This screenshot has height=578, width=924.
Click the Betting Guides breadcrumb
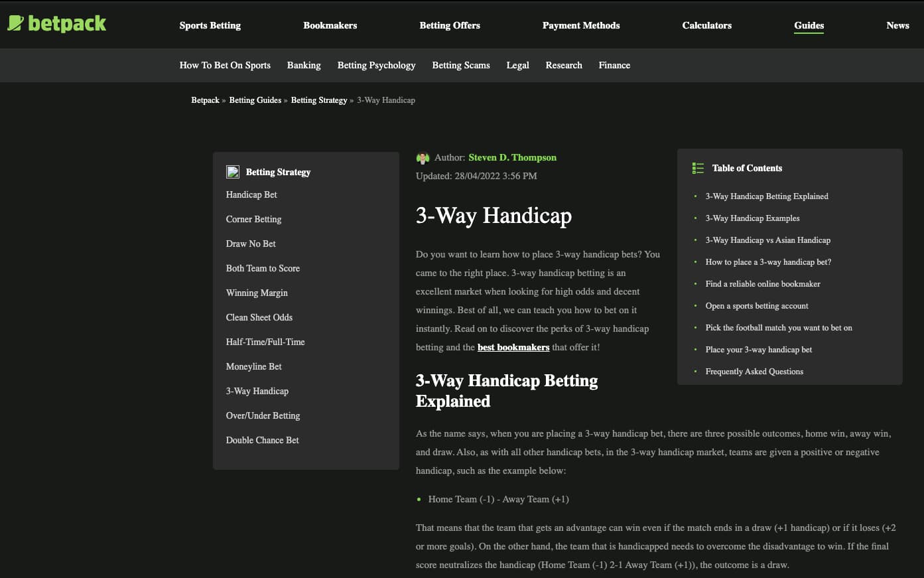pyautogui.click(x=255, y=100)
